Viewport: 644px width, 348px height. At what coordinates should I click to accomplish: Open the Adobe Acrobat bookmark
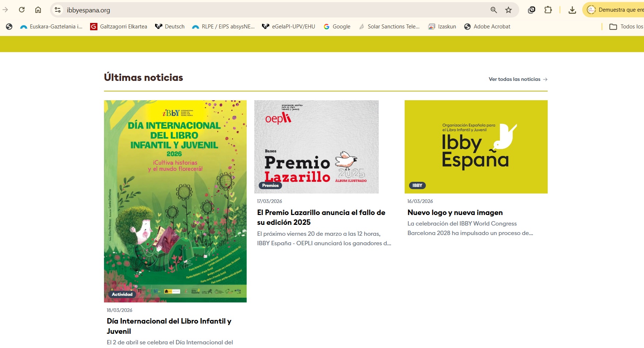point(487,27)
